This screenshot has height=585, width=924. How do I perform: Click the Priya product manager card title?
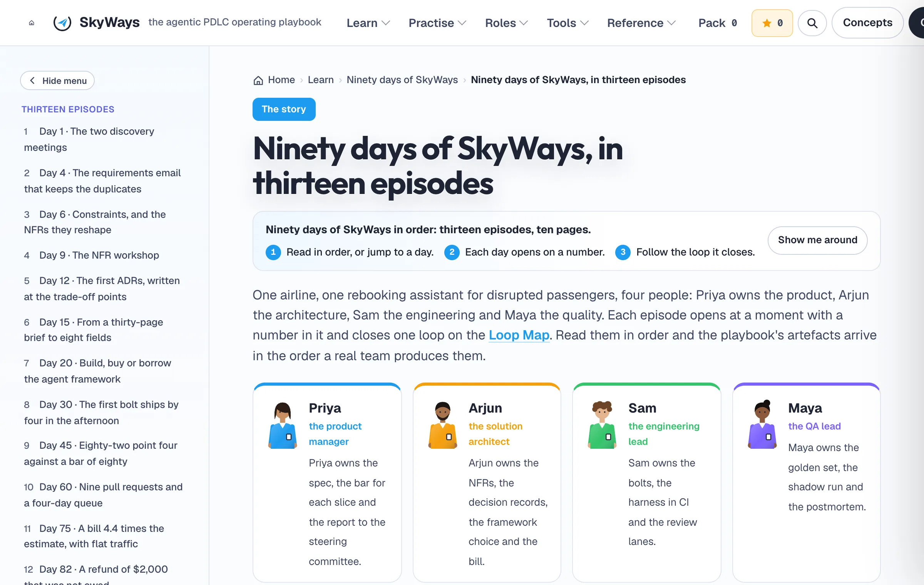coord(325,408)
